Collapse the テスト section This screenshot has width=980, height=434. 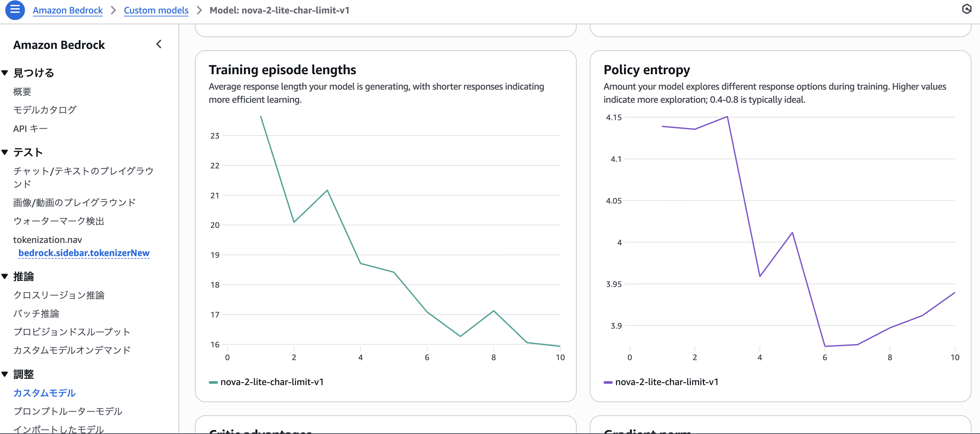tap(5, 152)
